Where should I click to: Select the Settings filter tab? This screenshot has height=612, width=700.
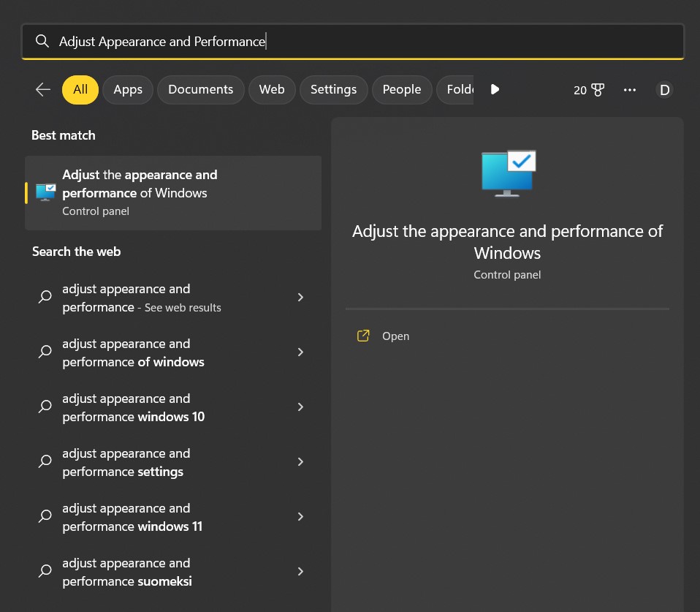click(333, 89)
